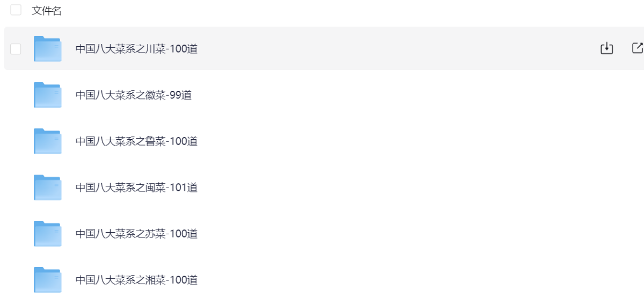This screenshot has height=302, width=644.
Task: Select the 徽菜-99道 row's blank area
Action: coord(397,95)
